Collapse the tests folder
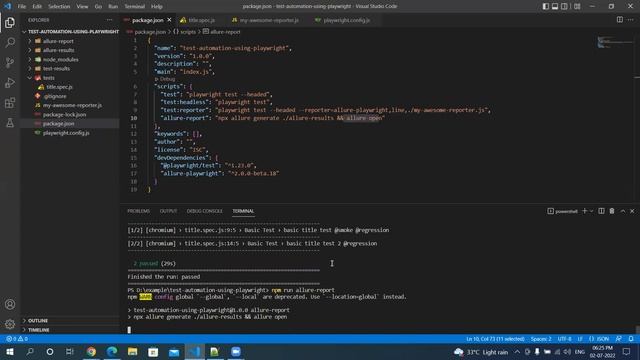The width and height of the screenshot is (640, 360). pos(49,78)
